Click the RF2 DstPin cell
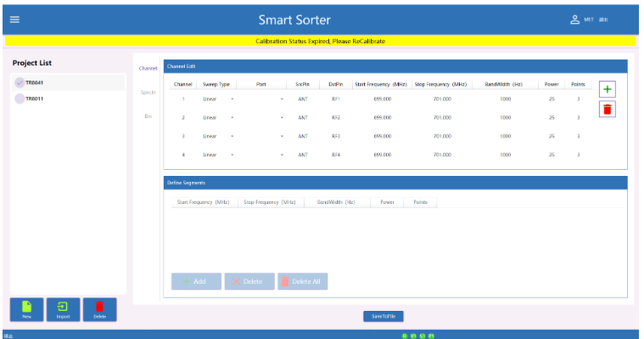644x339 pixels. pos(335,117)
